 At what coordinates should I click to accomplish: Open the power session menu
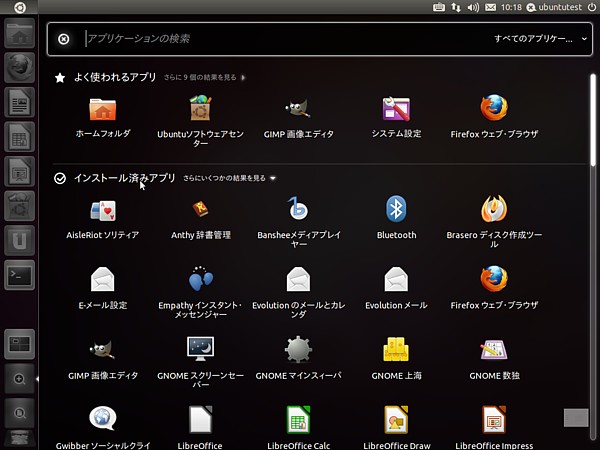tap(592, 7)
